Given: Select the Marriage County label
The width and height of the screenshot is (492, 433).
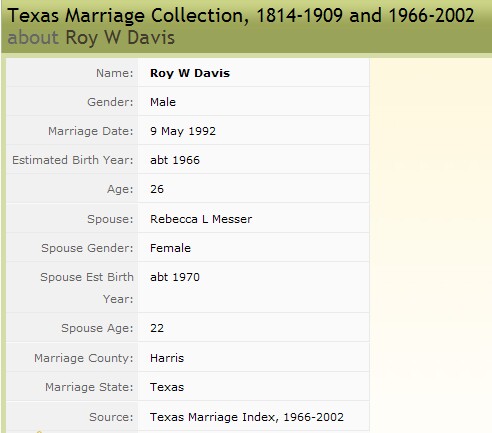Looking at the screenshot, I should [x=84, y=358].
